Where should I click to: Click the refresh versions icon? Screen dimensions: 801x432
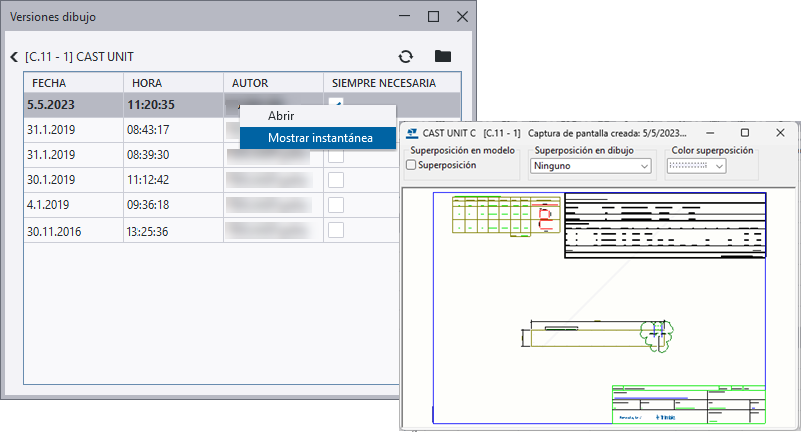tap(405, 57)
